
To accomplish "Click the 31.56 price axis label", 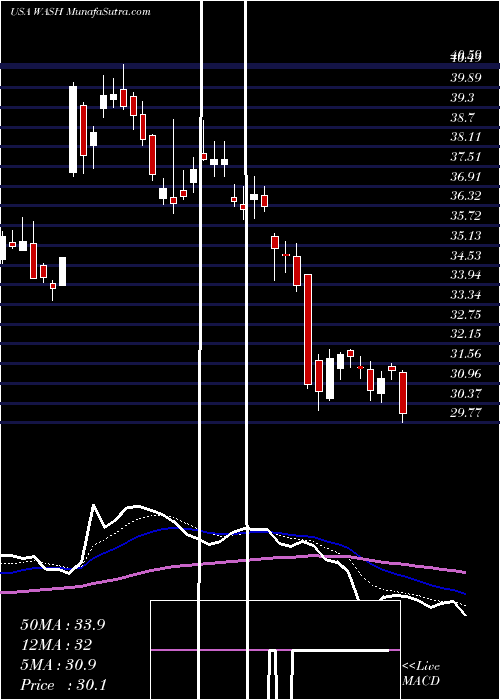I will (x=466, y=354).
